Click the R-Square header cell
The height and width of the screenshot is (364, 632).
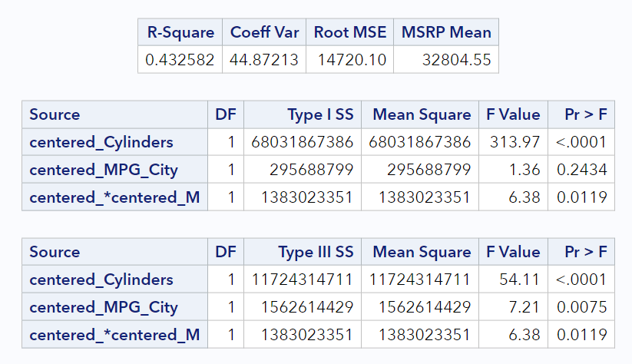pos(180,33)
